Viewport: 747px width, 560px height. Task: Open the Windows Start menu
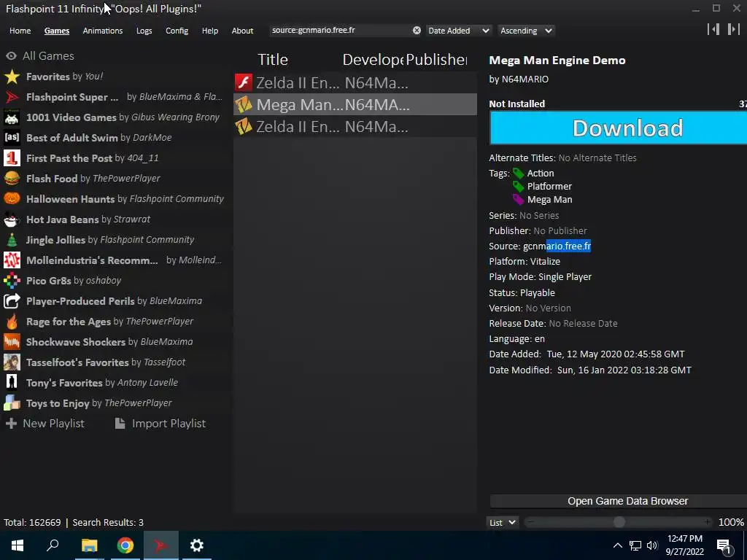coord(18,545)
